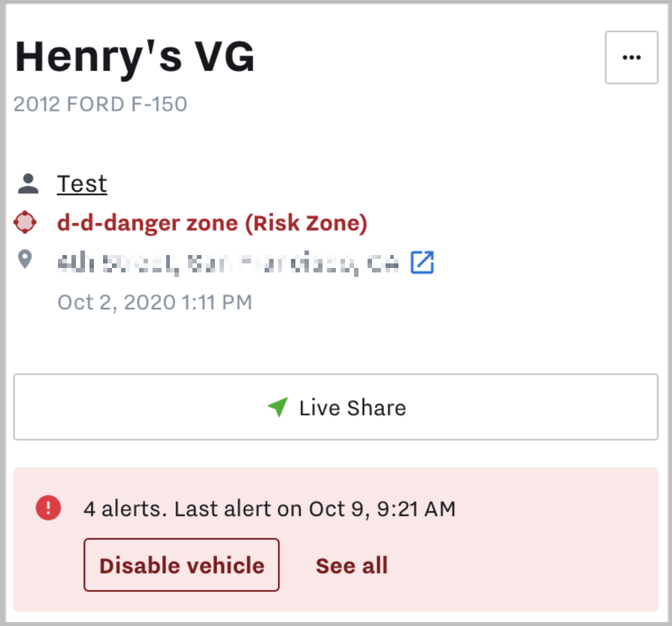Click the Oct 2, 2020 1:11 PM timestamp

pos(154,302)
